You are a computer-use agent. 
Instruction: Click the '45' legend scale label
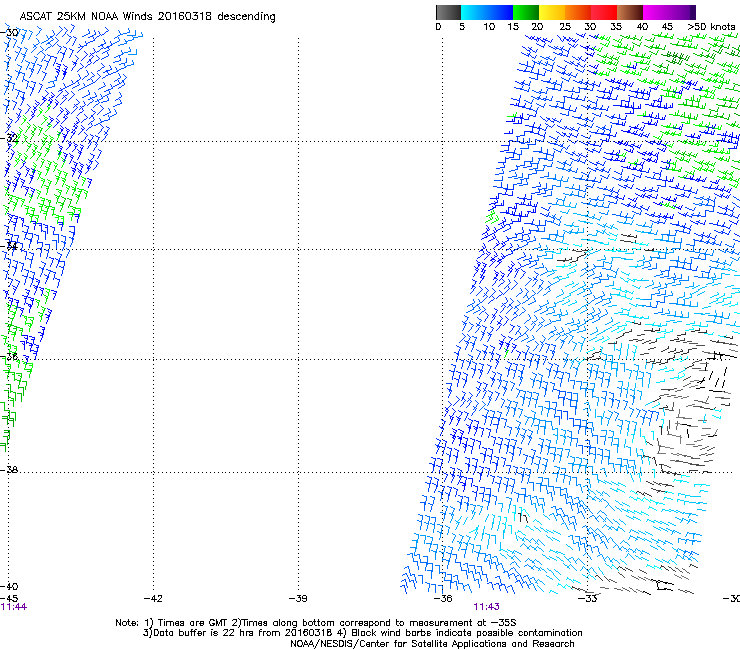click(667, 27)
